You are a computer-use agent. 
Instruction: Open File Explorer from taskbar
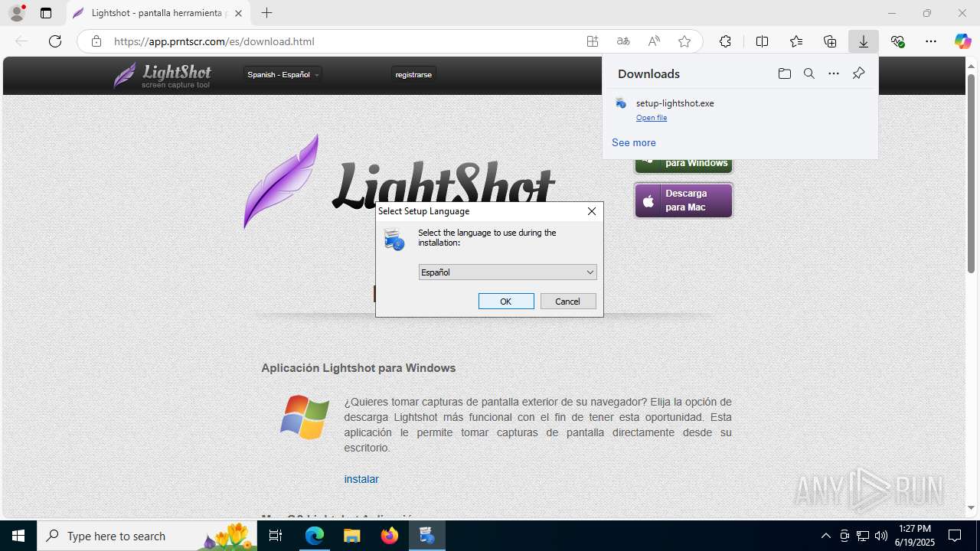point(351,536)
